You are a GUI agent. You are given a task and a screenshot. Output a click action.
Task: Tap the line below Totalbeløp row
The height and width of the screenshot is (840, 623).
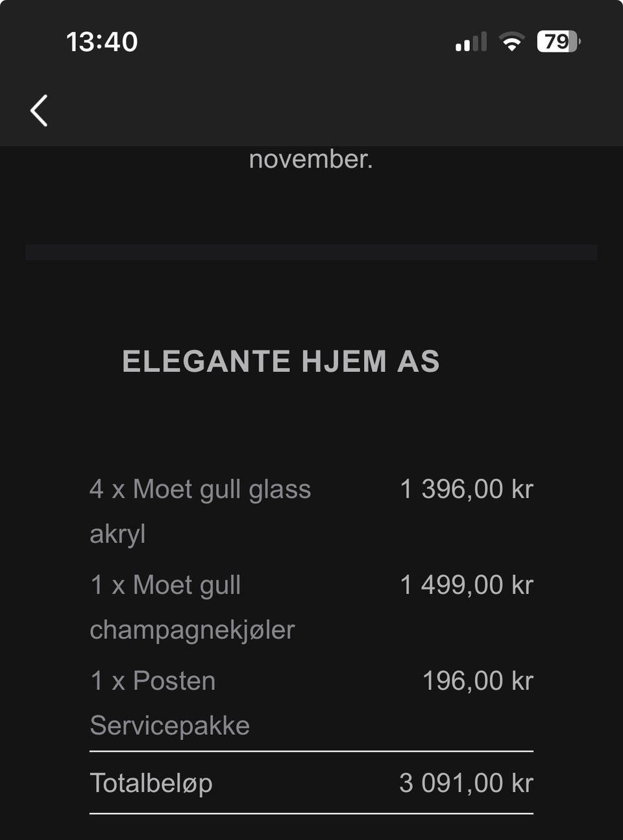(x=311, y=813)
